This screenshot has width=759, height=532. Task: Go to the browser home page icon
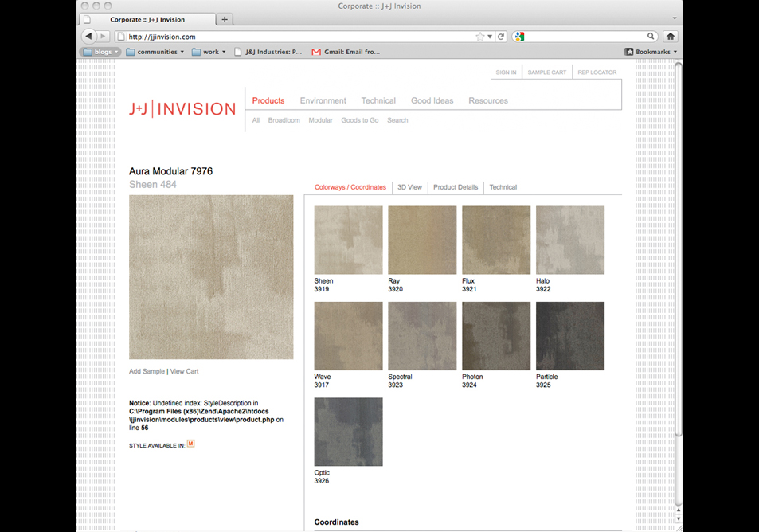point(671,37)
